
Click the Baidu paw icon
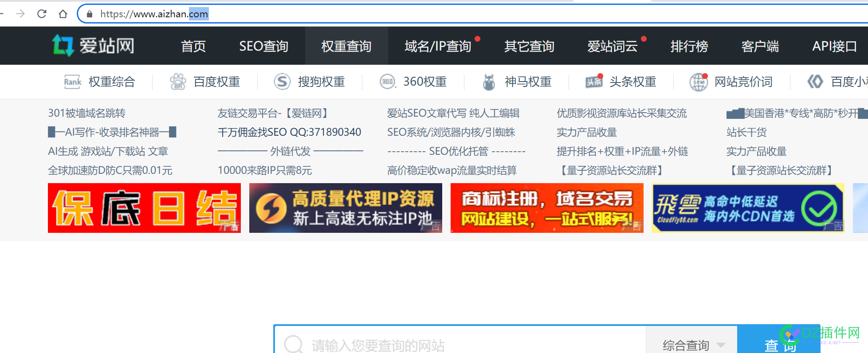pos(178,82)
